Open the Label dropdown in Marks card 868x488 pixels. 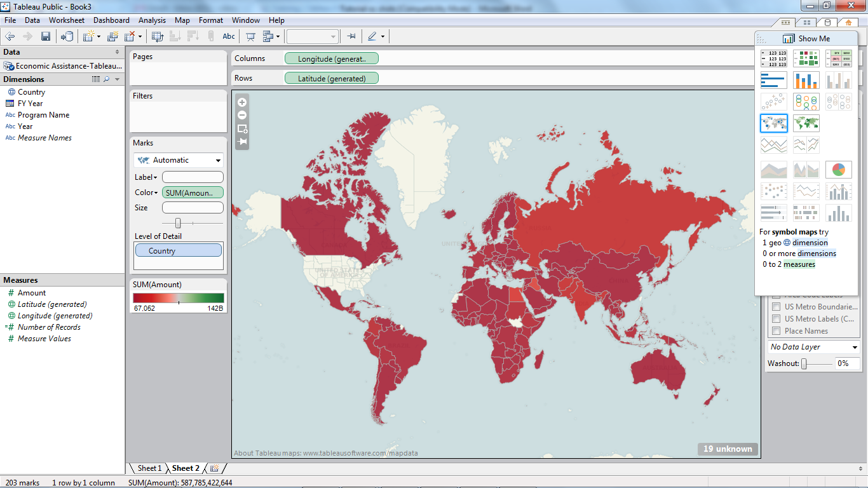click(146, 177)
